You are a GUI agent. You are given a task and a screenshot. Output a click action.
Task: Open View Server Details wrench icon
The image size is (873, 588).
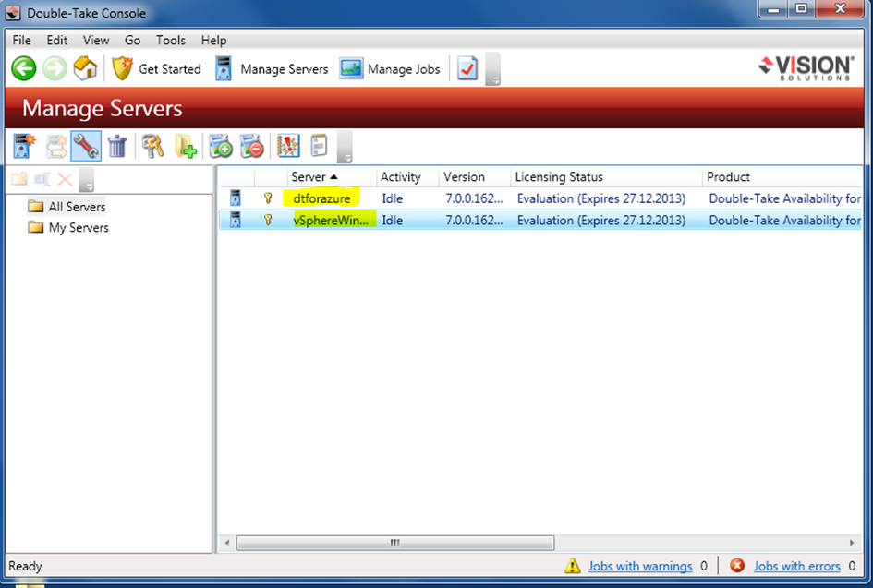coord(86,146)
